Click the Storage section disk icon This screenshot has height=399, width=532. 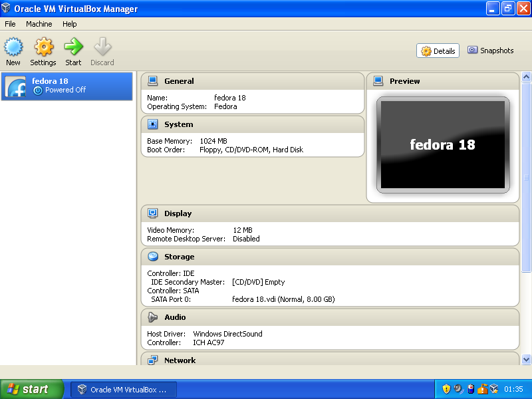click(153, 257)
